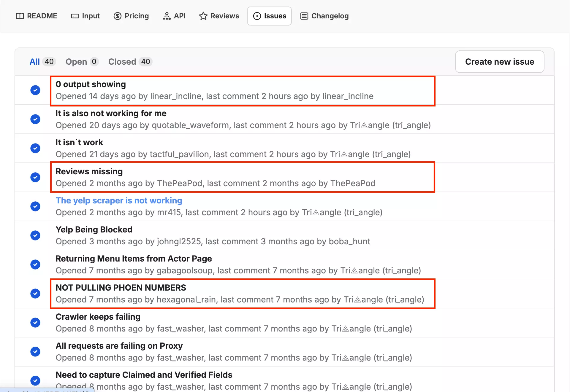Filter issues by All 40
Viewport: 570px width, 392px height.
point(42,62)
